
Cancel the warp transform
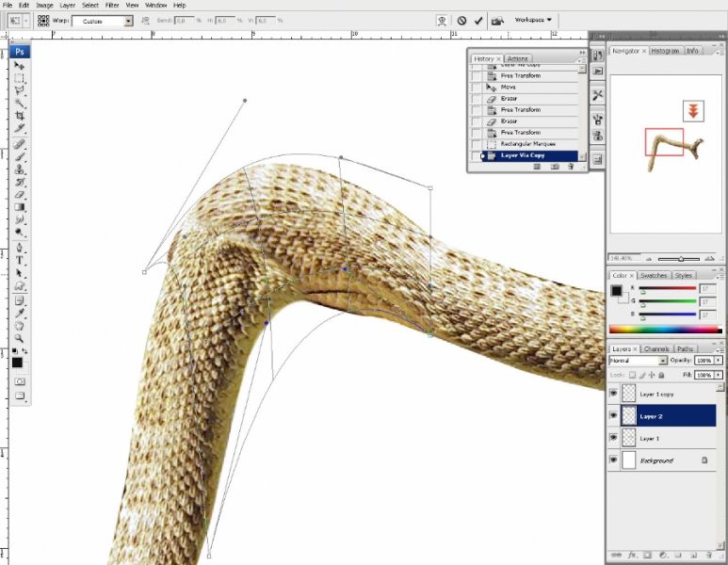[x=461, y=21]
